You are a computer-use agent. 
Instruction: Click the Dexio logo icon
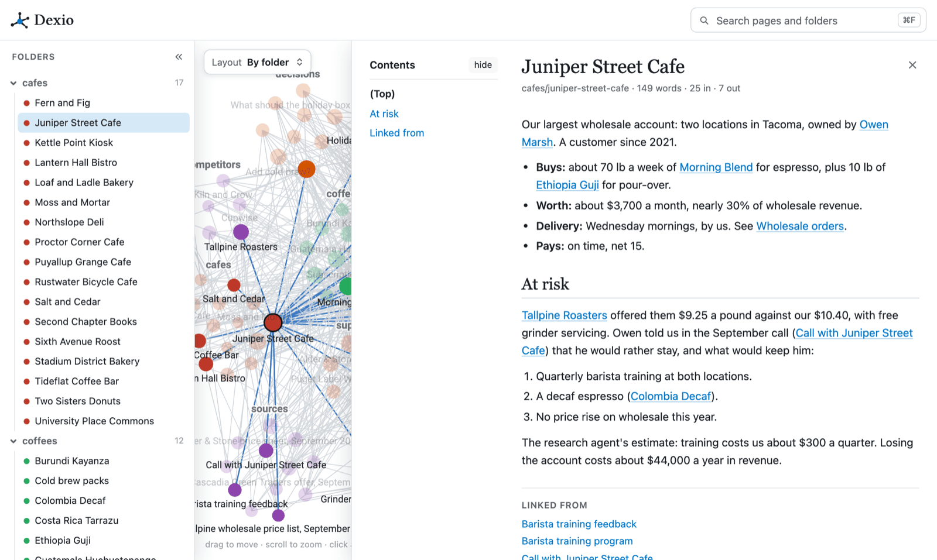click(x=20, y=20)
